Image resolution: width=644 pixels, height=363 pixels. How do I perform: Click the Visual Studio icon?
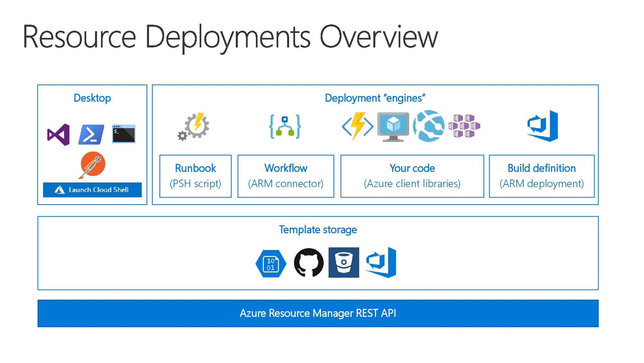(59, 135)
